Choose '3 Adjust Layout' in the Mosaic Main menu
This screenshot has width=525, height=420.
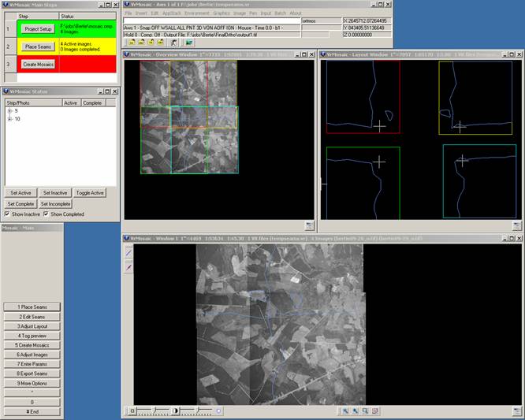click(32, 326)
